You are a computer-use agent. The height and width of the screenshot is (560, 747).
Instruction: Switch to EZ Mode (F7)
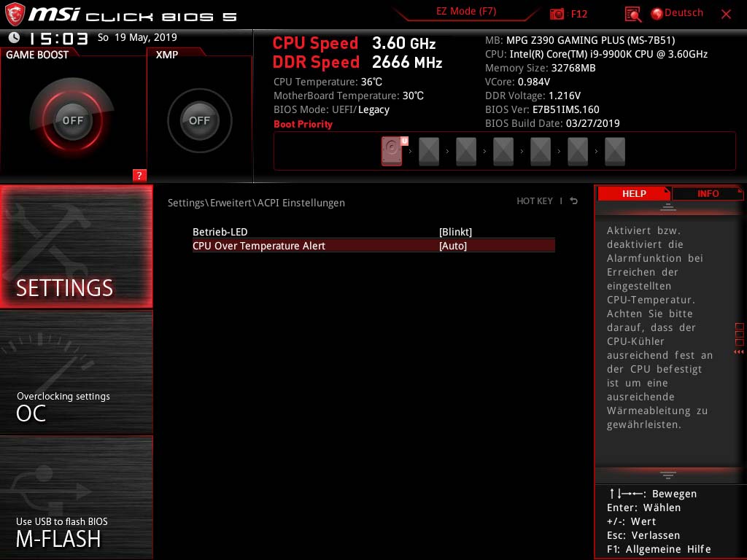tap(466, 12)
